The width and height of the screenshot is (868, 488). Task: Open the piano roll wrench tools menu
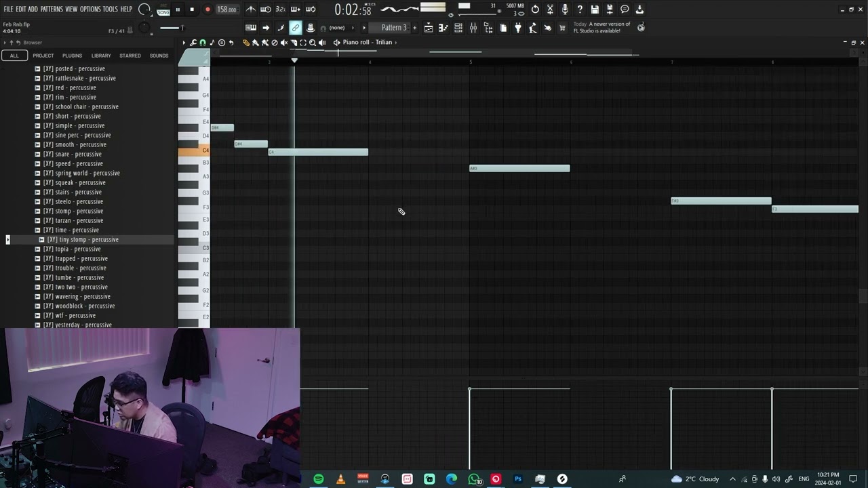(x=193, y=43)
